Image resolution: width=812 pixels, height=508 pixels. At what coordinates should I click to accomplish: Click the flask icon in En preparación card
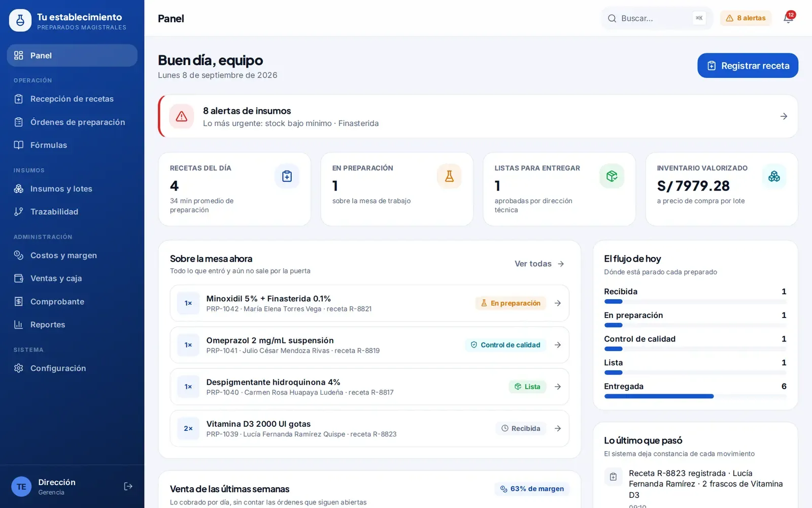click(x=449, y=176)
